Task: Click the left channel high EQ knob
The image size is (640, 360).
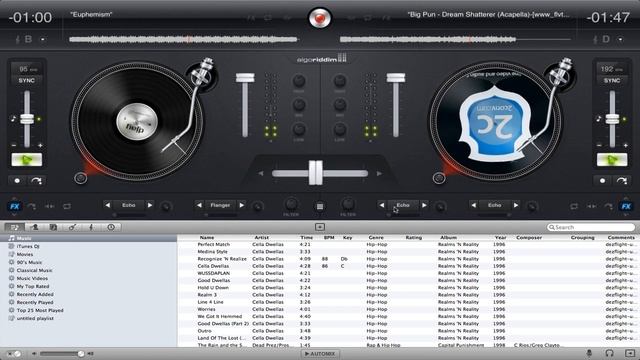Action: (299, 81)
